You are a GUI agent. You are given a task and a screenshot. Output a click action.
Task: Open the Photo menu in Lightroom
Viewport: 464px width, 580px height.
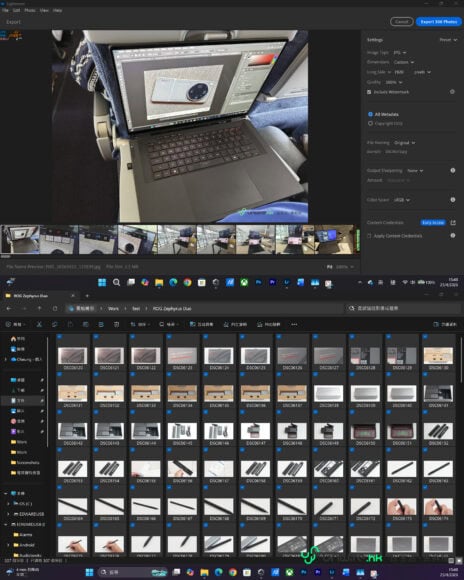30,10
